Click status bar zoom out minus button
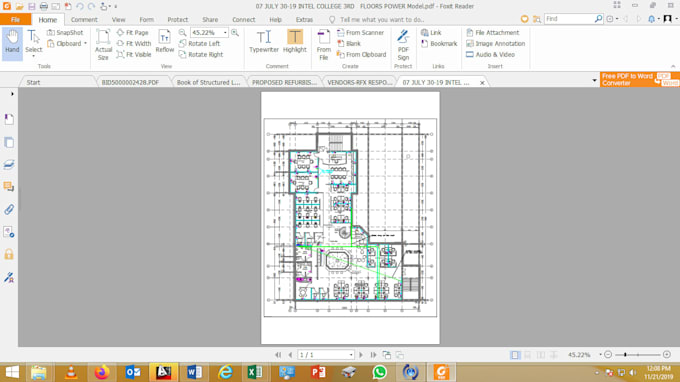Image resolution: width=680 pixels, height=382 pixels. tap(608, 355)
